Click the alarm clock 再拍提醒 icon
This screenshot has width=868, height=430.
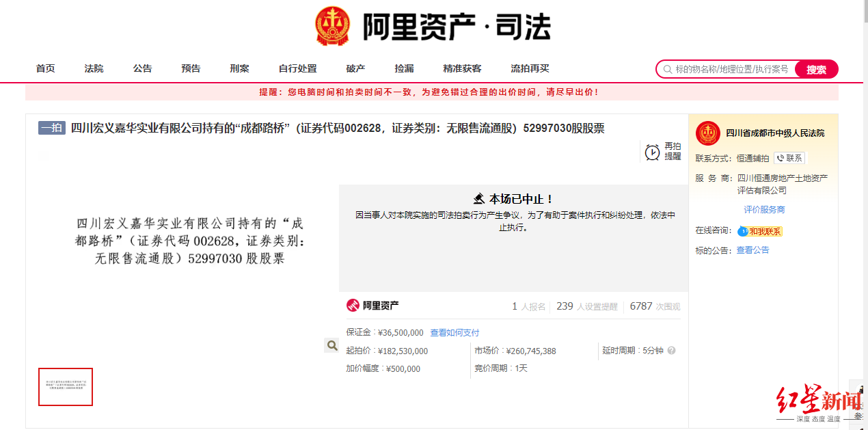click(653, 152)
